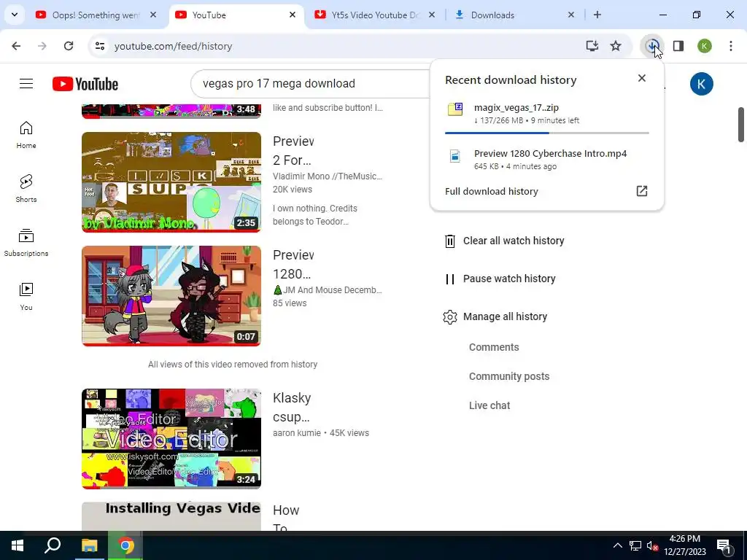Open the Windows Start menu
747x560 pixels.
(18, 545)
